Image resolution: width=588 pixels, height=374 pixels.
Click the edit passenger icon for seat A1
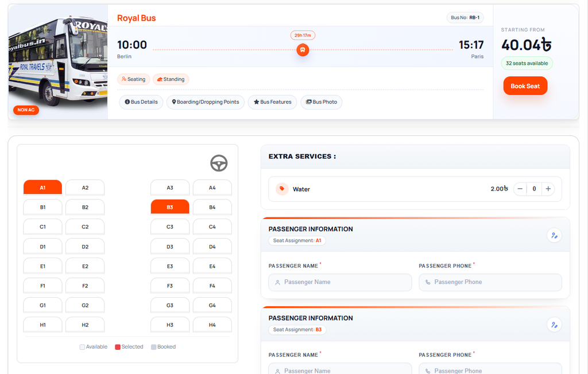click(554, 235)
